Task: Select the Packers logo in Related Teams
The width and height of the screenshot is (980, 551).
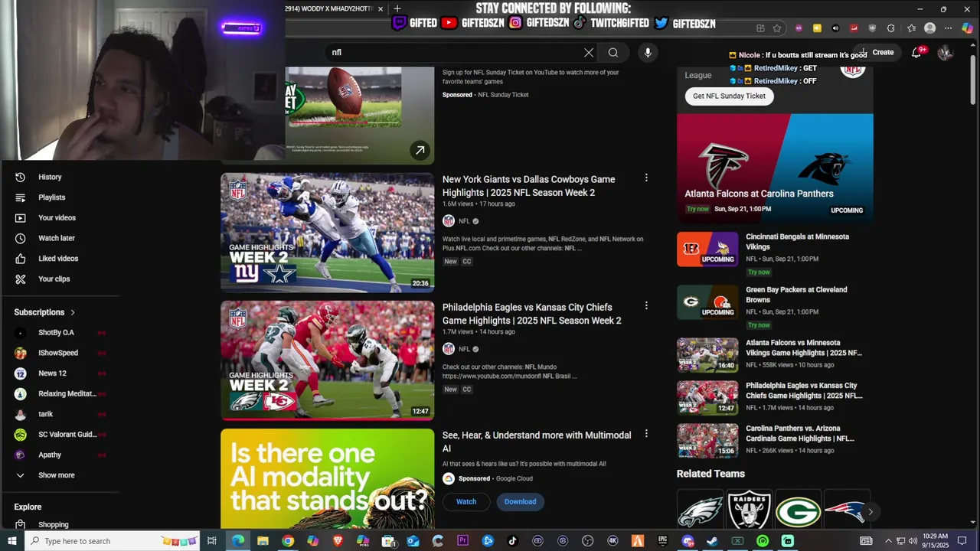Action: coord(798,510)
